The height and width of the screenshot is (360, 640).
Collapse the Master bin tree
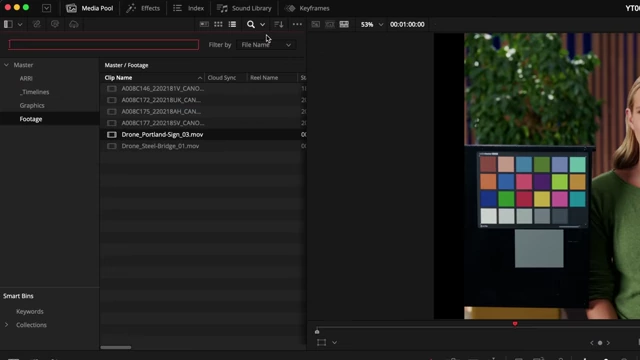coord(6,65)
